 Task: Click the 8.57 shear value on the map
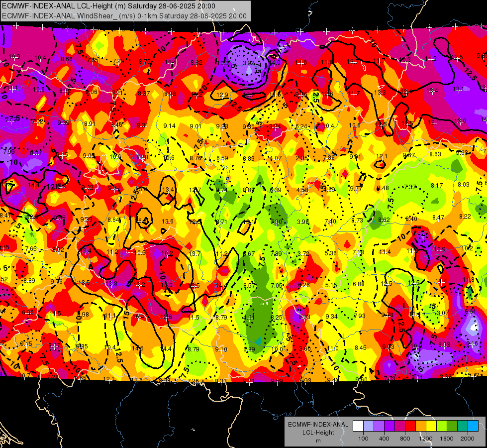pyautogui.click(x=249, y=285)
